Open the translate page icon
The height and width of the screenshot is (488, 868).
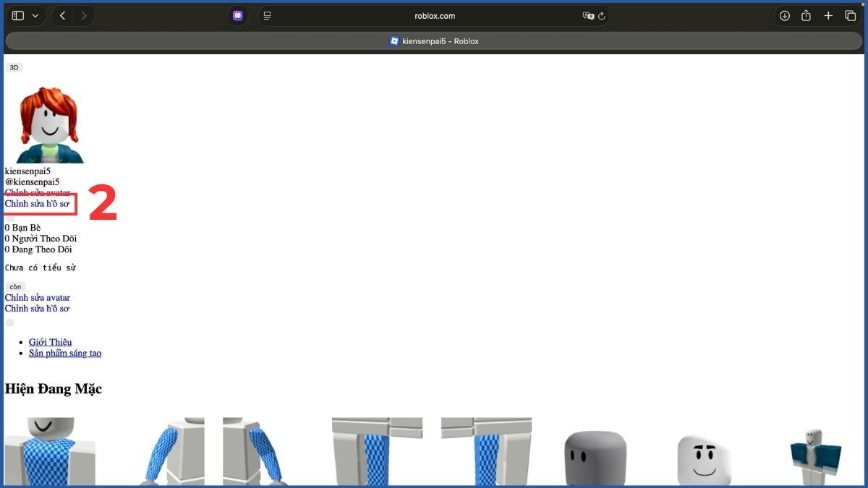point(588,16)
